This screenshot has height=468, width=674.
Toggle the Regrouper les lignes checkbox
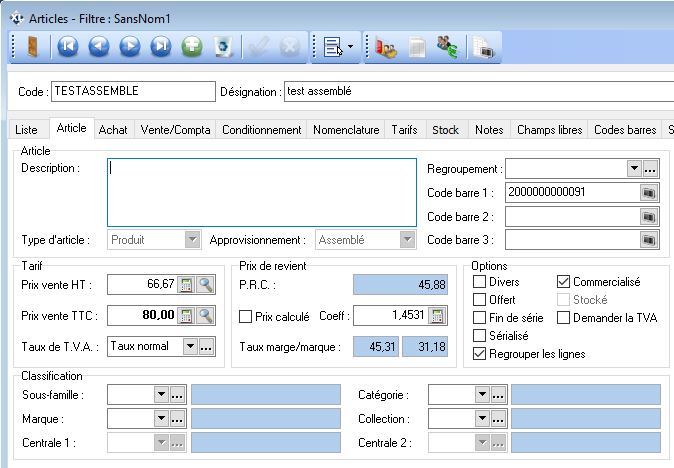pyautogui.click(x=479, y=354)
